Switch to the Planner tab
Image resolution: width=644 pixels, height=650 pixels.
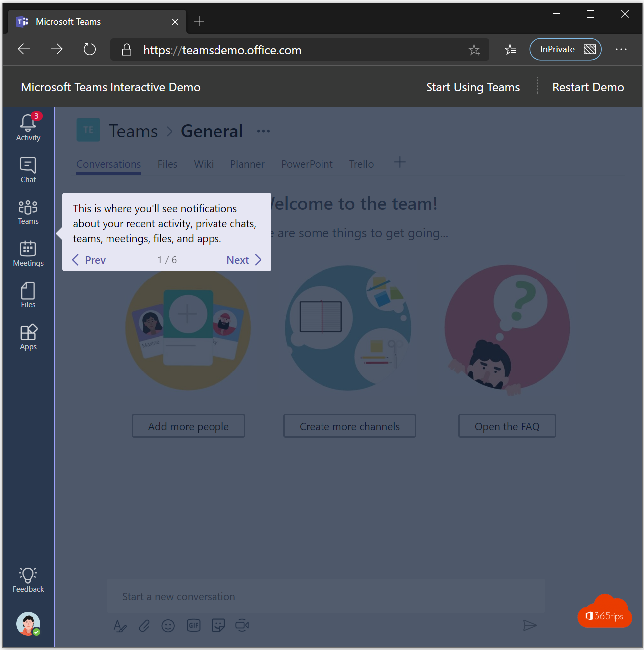247,164
